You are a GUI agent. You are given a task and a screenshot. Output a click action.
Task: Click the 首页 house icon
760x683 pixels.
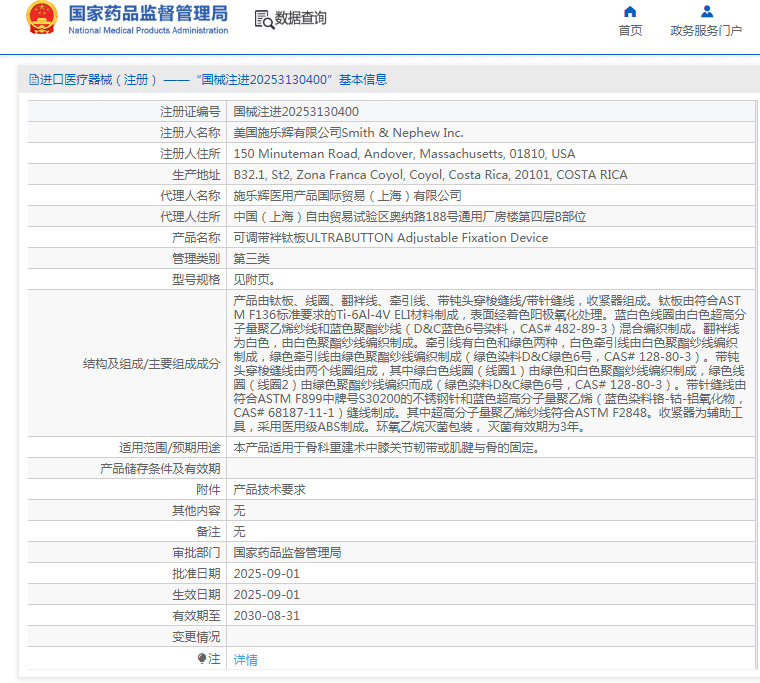tap(630, 12)
